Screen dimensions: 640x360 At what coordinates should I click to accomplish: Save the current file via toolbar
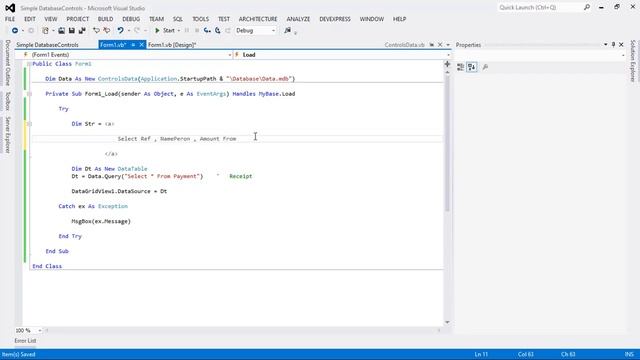pyautogui.click(x=71, y=31)
